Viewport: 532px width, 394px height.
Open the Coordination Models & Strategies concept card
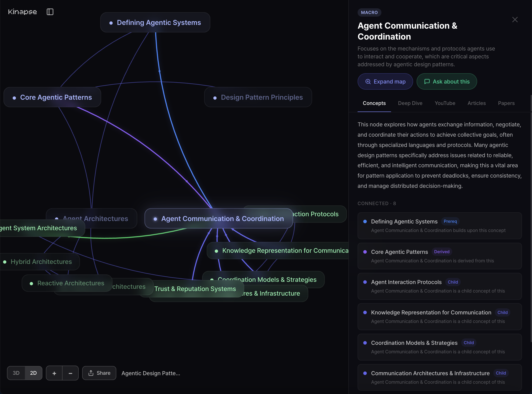tap(439, 347)
